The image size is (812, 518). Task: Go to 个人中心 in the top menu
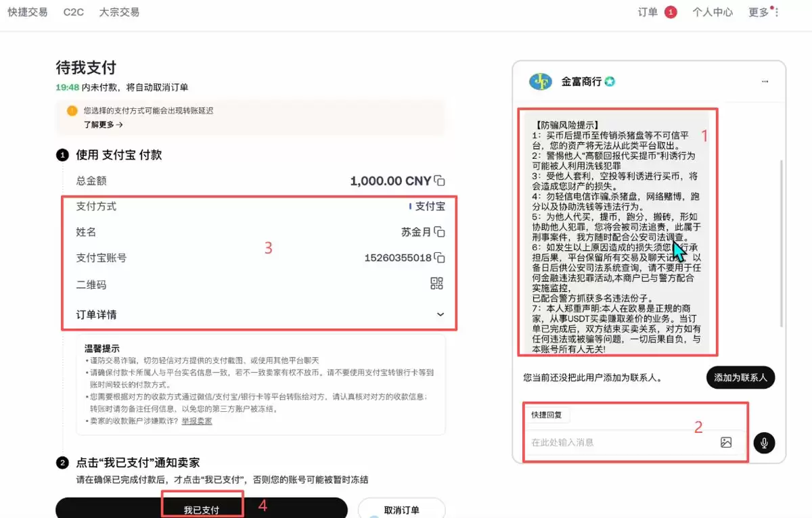point(713,11)
